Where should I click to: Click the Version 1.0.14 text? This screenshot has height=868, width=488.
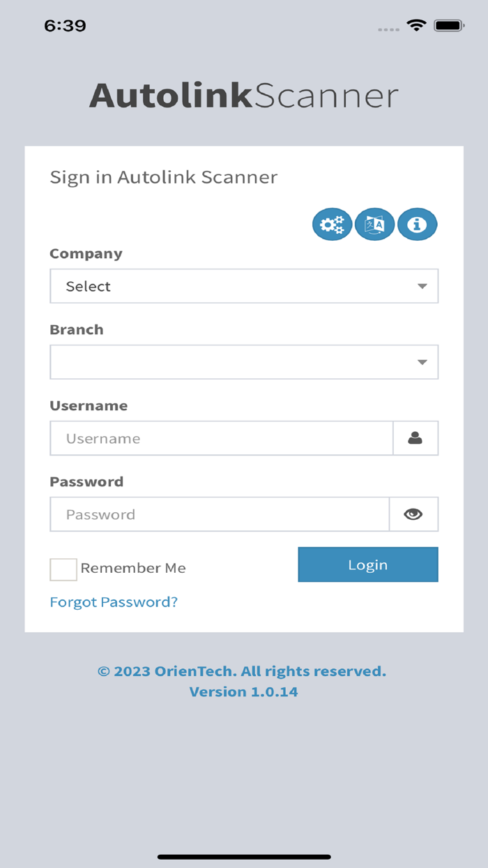243,691
